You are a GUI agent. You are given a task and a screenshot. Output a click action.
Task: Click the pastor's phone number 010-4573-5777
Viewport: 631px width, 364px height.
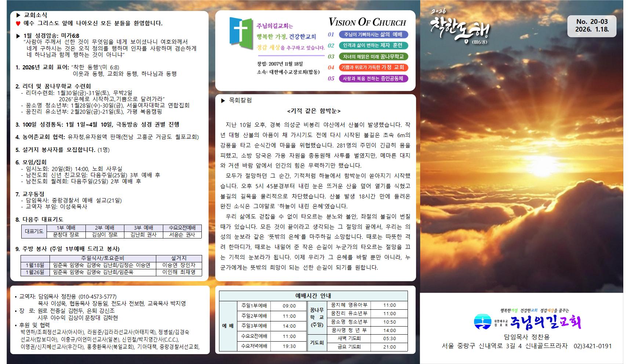point(98,296)
